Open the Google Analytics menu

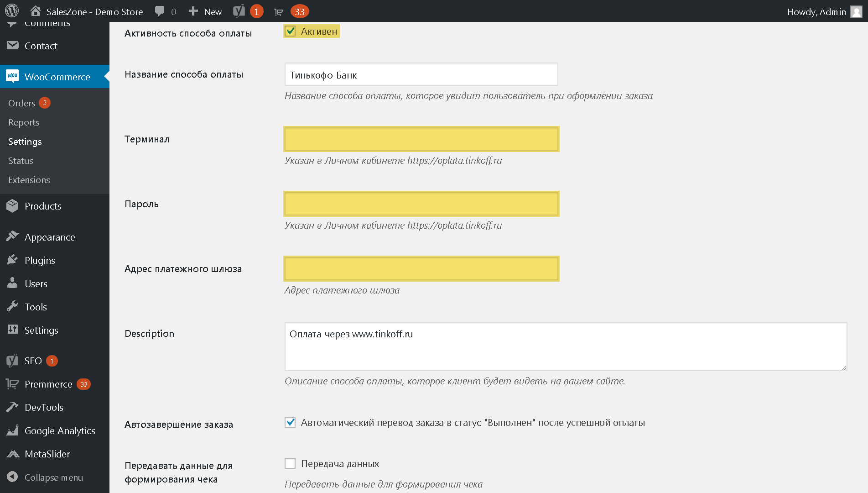60,430
